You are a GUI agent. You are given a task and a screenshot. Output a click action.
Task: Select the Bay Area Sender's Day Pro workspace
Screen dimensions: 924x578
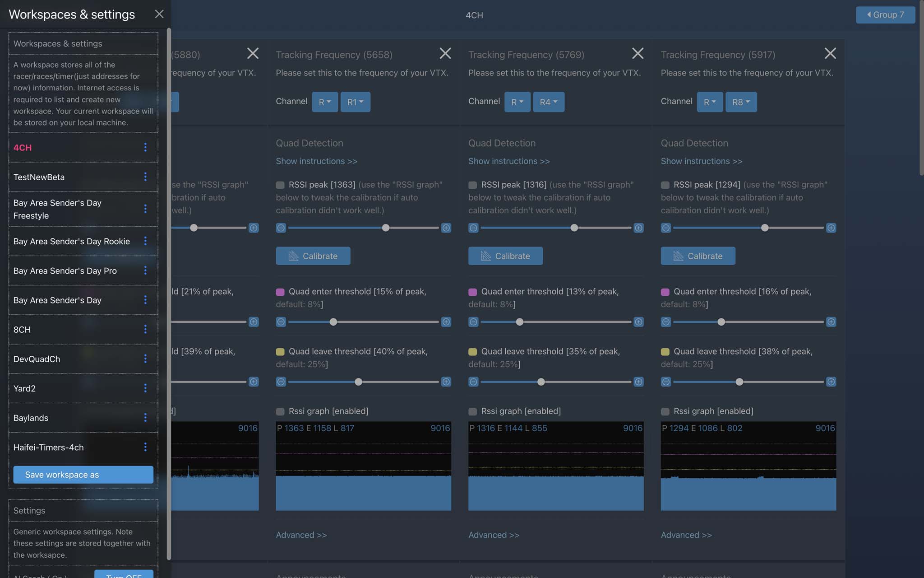pyautogui.click(x=65, y=270)
